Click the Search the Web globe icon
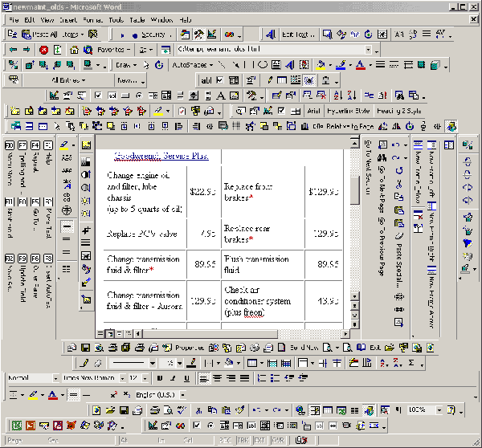Viewport: 482px width, 448px height. [88, 50]
